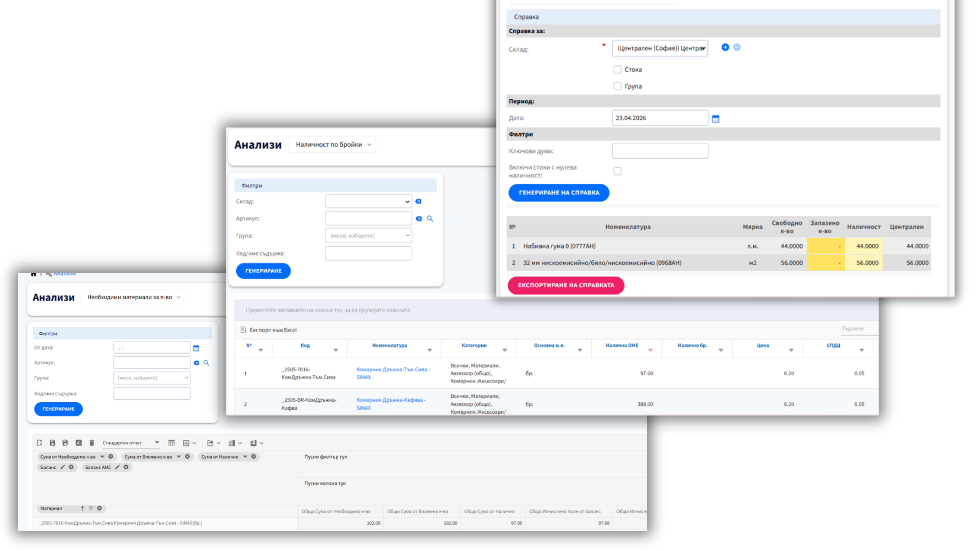Open the grand totals layout icon menu

click(x=257, y=443)
